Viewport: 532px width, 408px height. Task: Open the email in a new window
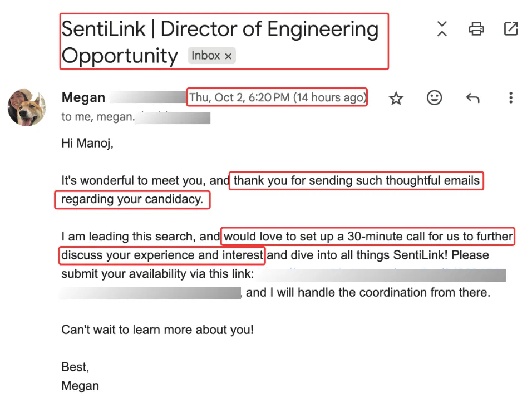click(510, 28)
